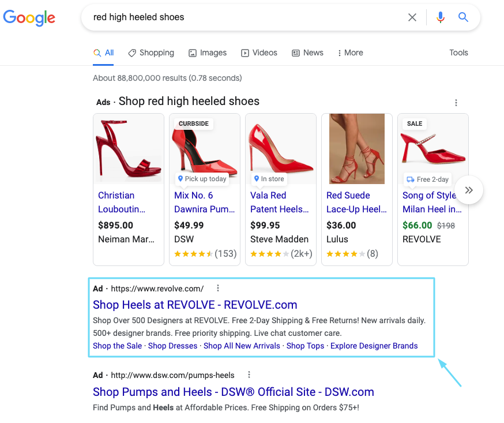Click the Christian Louboutin product title
The height and width of the screenshot is (423, 504).
point(122,203)
